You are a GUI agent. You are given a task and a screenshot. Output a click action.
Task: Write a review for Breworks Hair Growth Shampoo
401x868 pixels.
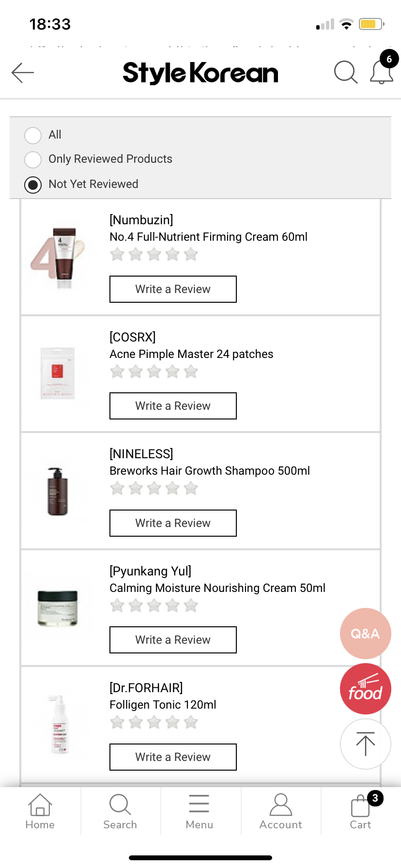173,523
